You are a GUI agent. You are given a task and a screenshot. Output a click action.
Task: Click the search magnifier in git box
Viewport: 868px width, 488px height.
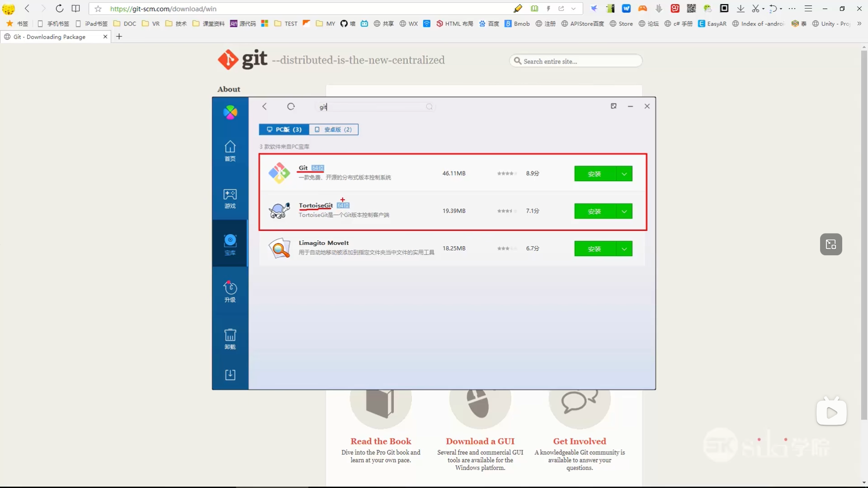[x=429, y=107]
